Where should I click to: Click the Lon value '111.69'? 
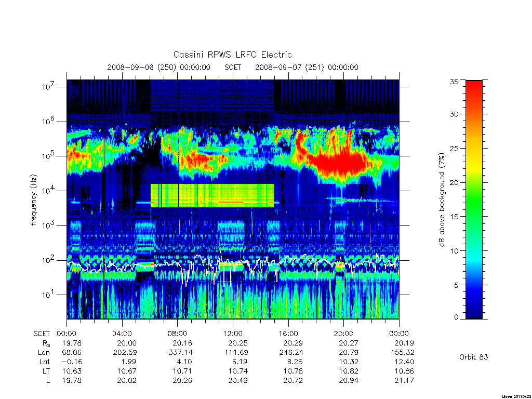tap(236, 353)
